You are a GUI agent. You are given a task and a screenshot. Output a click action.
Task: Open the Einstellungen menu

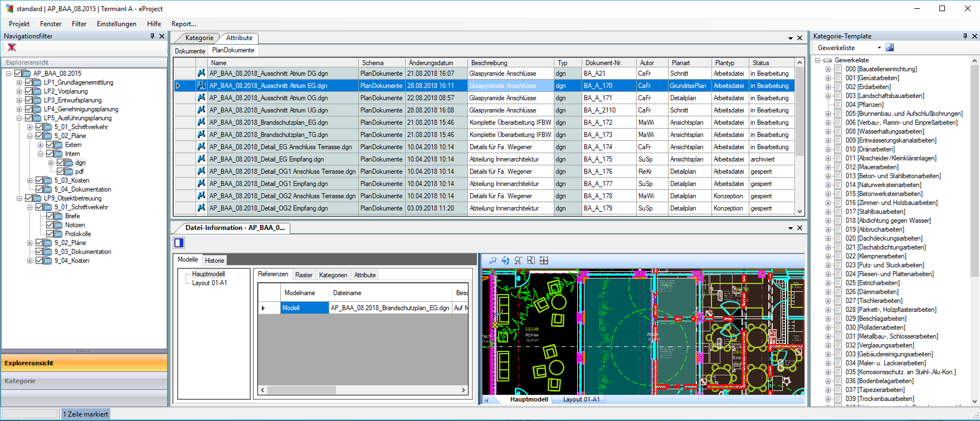[x=116, y=24]
